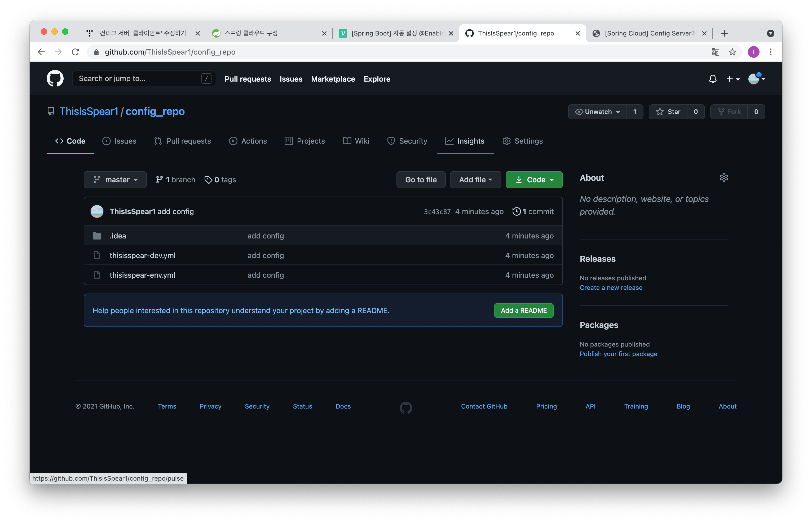Open the Add file dropdown

[x=475, y=180]
